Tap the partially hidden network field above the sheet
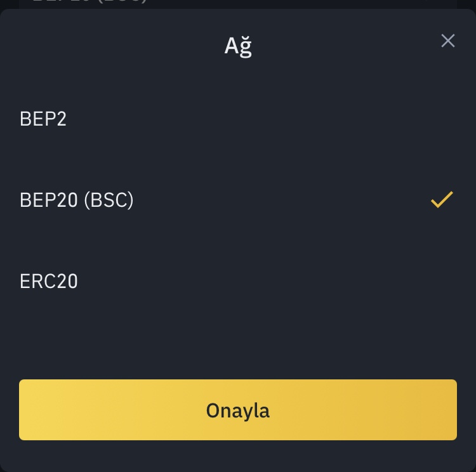 [238, 3]
